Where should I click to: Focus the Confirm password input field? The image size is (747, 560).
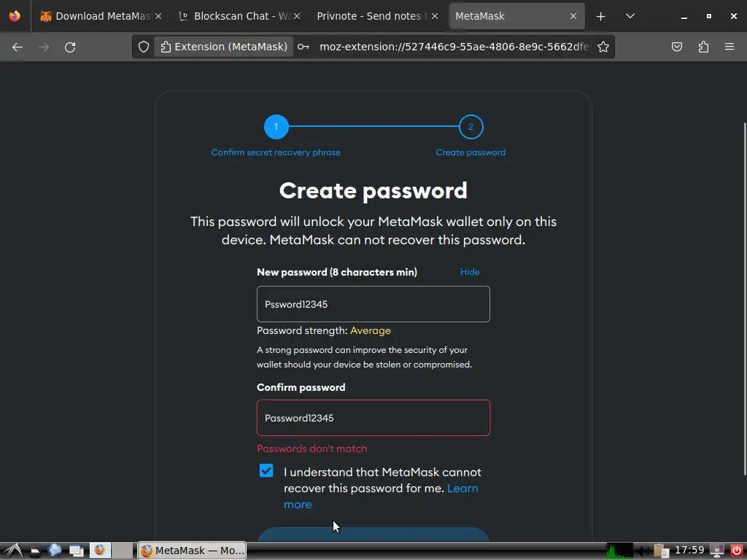(373, 418)
